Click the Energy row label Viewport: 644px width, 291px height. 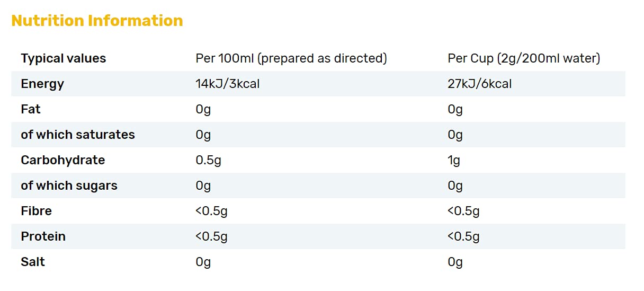point(42,84)
